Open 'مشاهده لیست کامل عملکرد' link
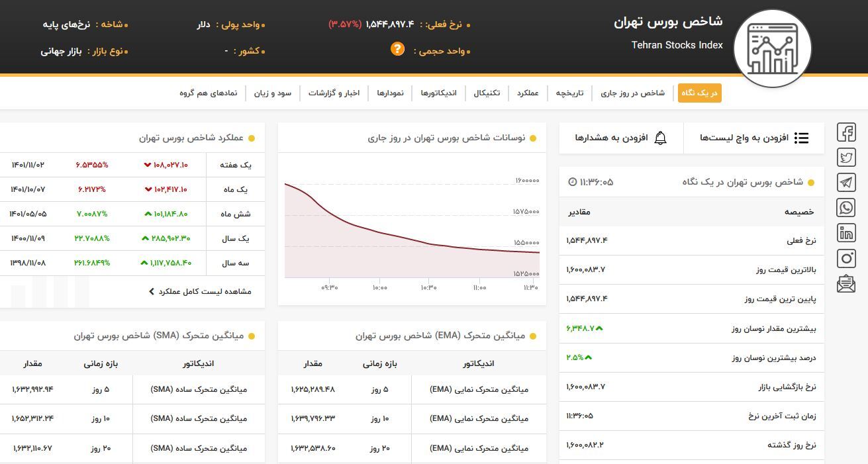The height and width of the screenshot is (464, 868). tap(205, 291)
